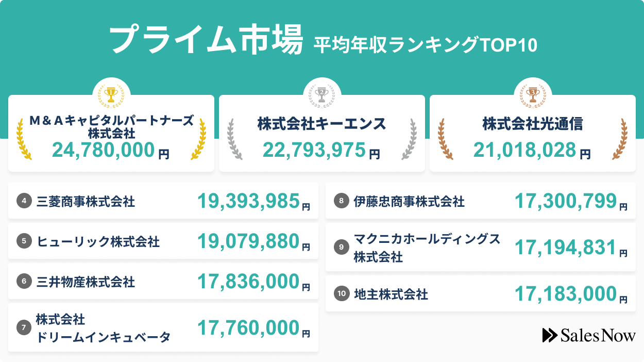
Task: Click the ヒューリック株式会社 row label
Action: tap(98, 242)
